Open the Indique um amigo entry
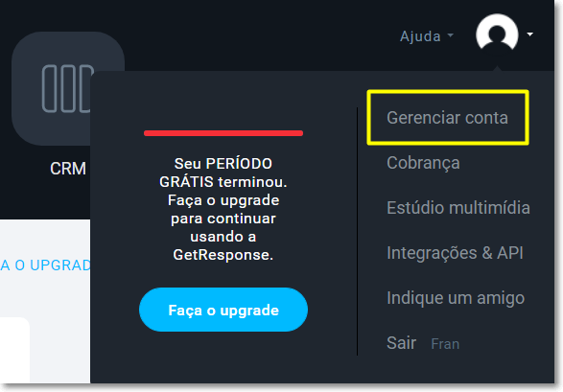The width and height of the screenshot is (563, 392). point(456,298)
